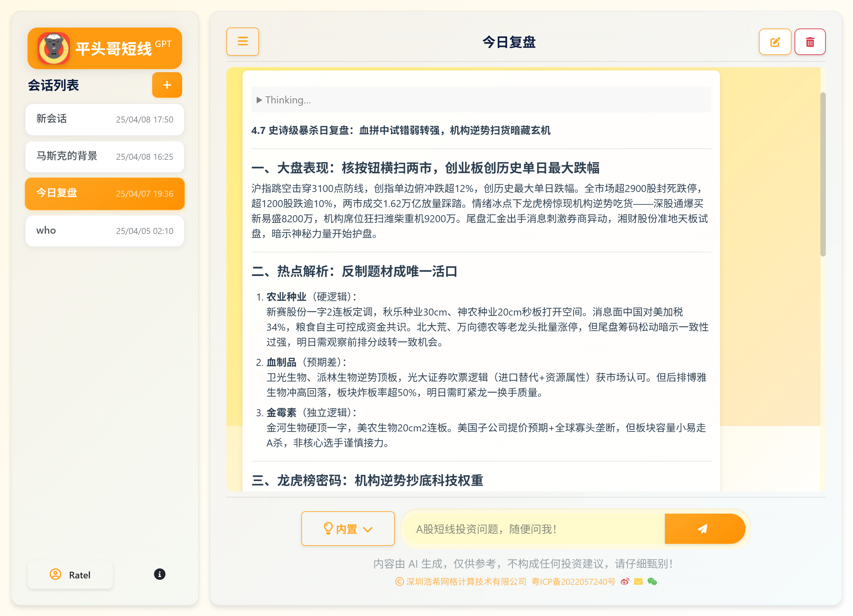Focus the A股短线投资问题 input field
853x616 pixels.
534,529
